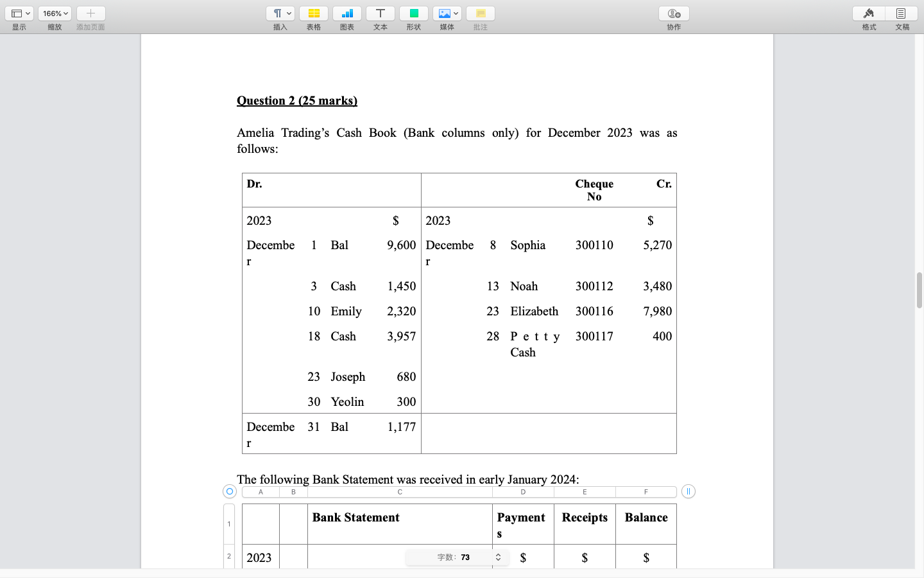Screen dimensions: 924x578
Task: Select the entire Bank Statement table via circle handle
Action: (x=229, y=491)
